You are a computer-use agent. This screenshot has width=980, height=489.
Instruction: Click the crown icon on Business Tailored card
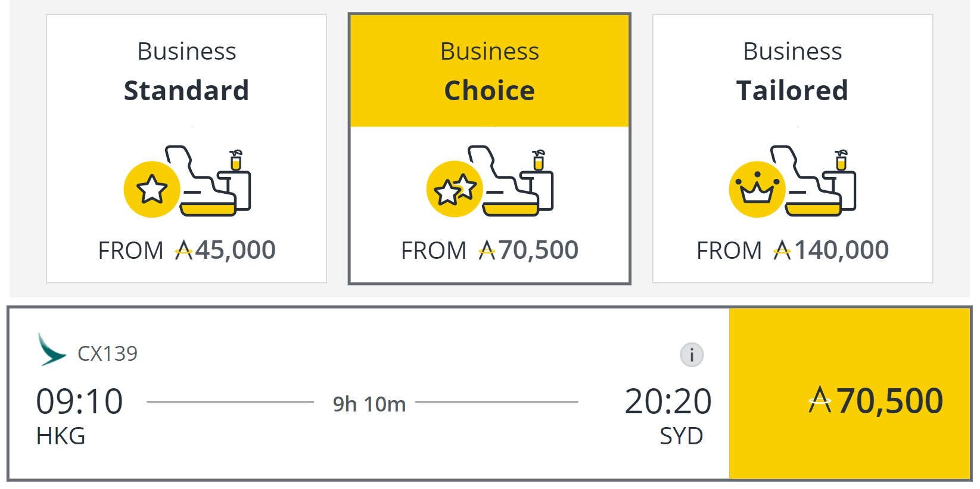[757, 189]
